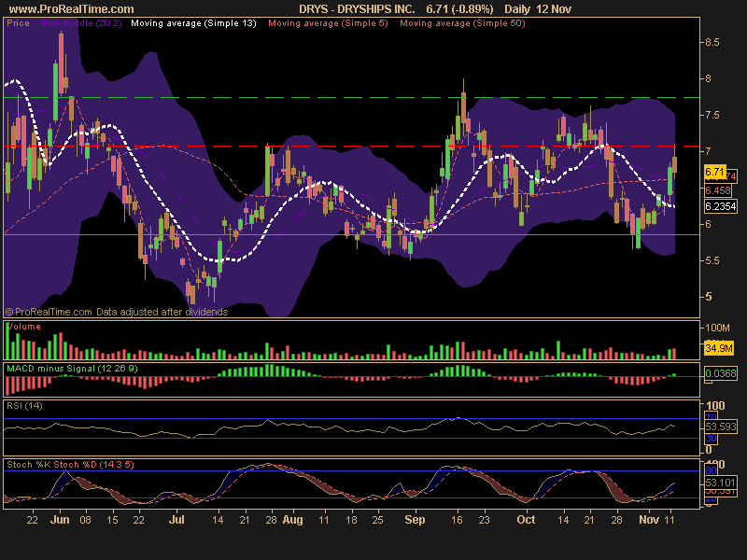Click the 53.101 stochastic value tag

(x=721, y=483)
